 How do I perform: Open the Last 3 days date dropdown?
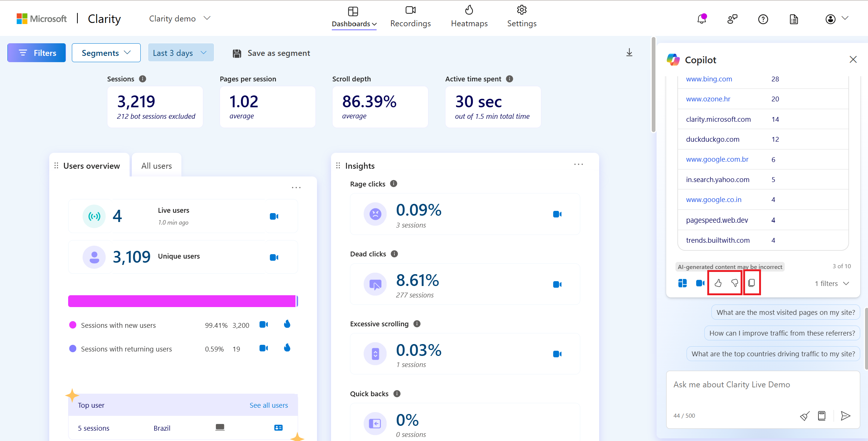(x=181, y=53)
